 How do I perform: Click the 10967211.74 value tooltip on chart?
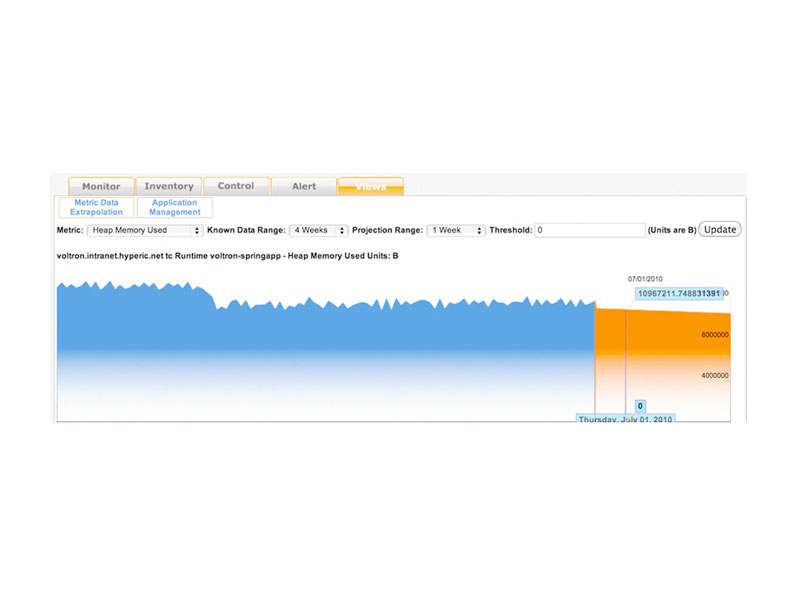point(679,293)
